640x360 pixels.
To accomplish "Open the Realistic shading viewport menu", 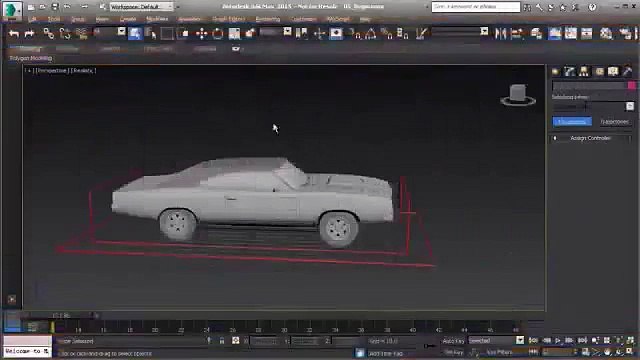I will [83, 71].
